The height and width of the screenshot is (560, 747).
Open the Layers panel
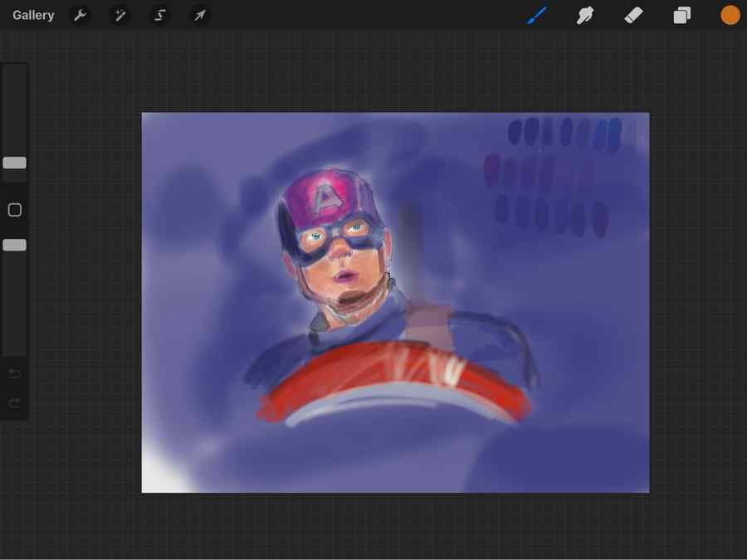click(x=681, y=15)
